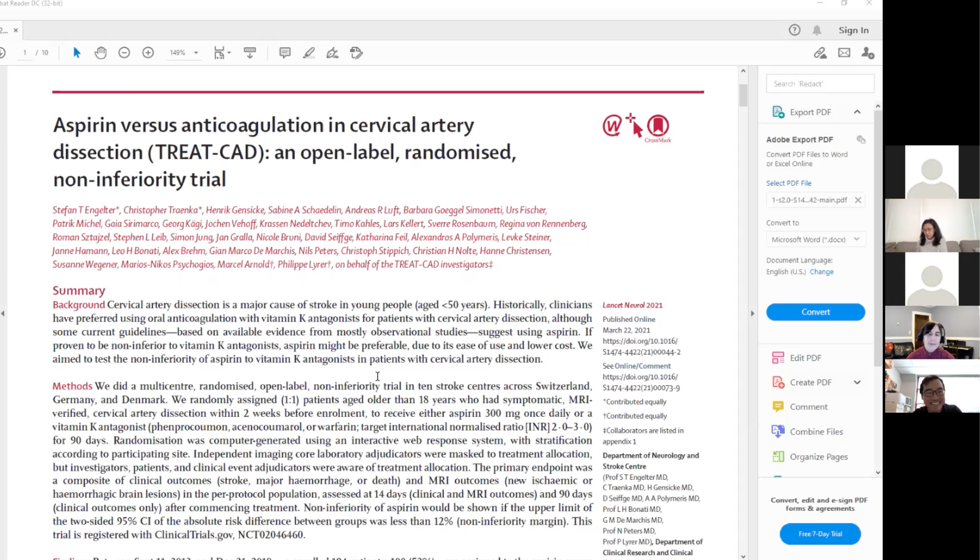The width and height of the screenshot is (980, 560).
Task: Click the blue Convert button
Action: [815, 312]
